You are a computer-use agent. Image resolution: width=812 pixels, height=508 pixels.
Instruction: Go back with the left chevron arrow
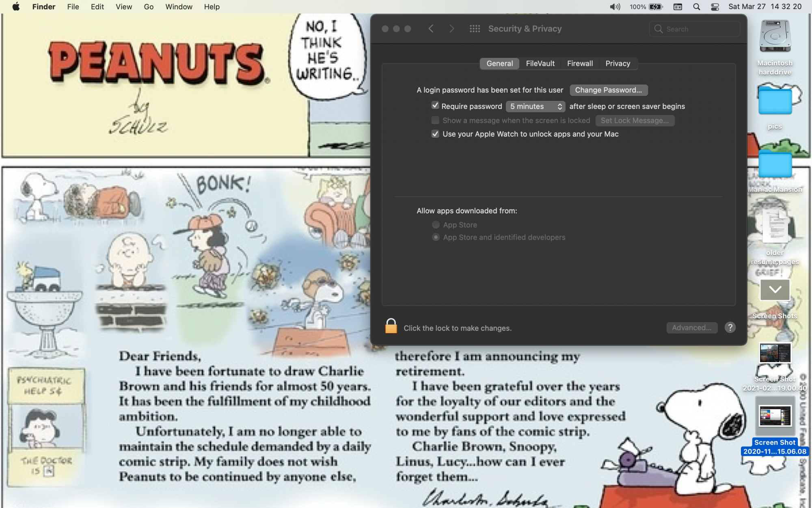(431, 29)
